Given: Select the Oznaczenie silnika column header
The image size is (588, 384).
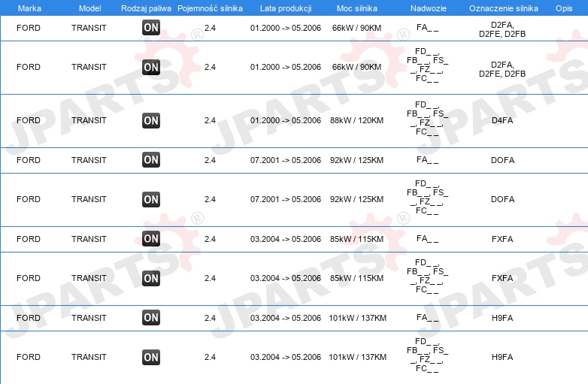Looking at the screenshot, I should pos(504,8).
